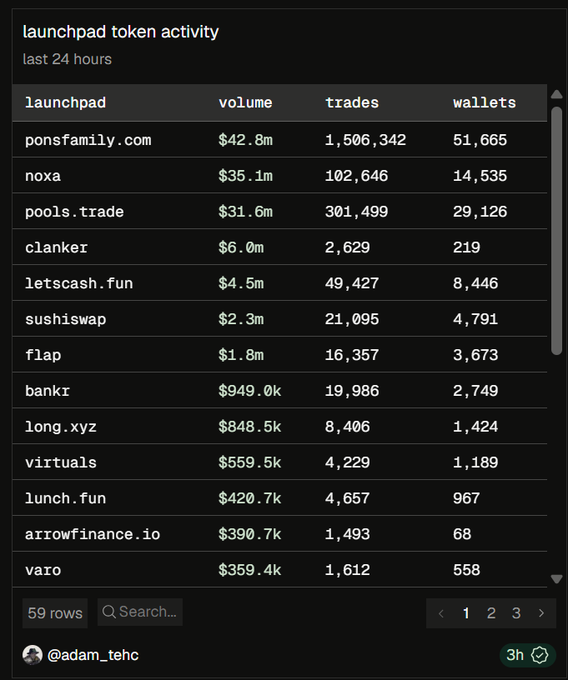This screenshot has width=568, height=680.
Task: Click the 1,506,342 trades value
Action: pyautogui.click(x=366, y=140)
